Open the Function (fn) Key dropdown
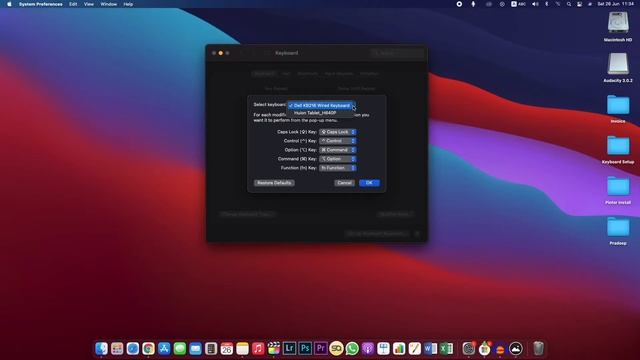This screenshot has height=360, width=640. pos(338,168)
